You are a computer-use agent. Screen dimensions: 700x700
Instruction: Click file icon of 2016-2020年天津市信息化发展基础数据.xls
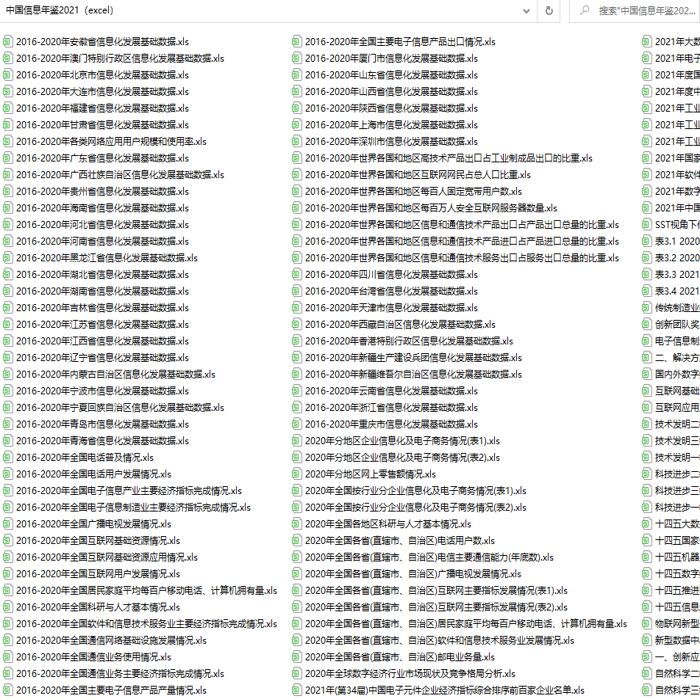point(296,308)
